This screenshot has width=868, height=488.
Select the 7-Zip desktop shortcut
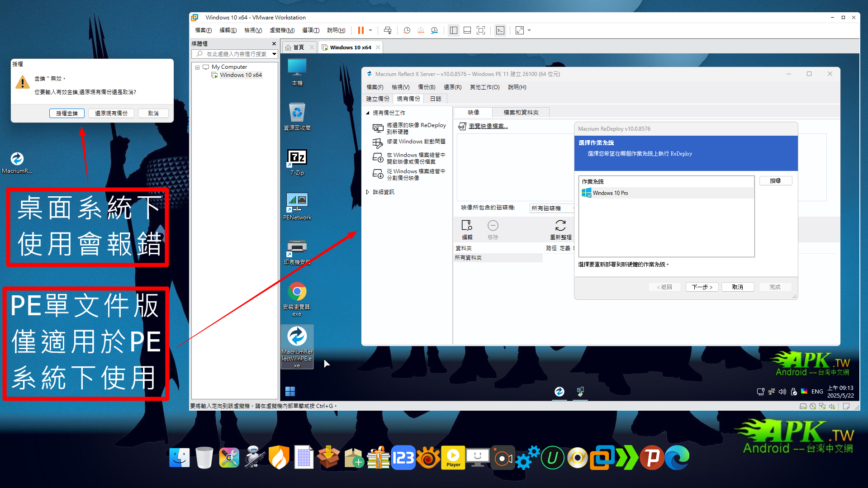click(297, 162)
